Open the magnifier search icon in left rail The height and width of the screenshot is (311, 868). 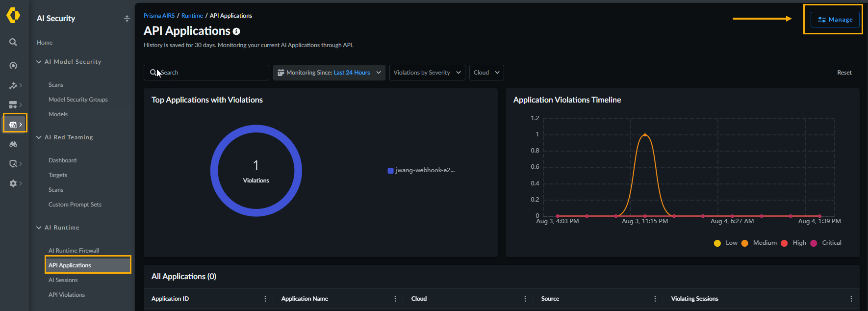coord(13,43)
